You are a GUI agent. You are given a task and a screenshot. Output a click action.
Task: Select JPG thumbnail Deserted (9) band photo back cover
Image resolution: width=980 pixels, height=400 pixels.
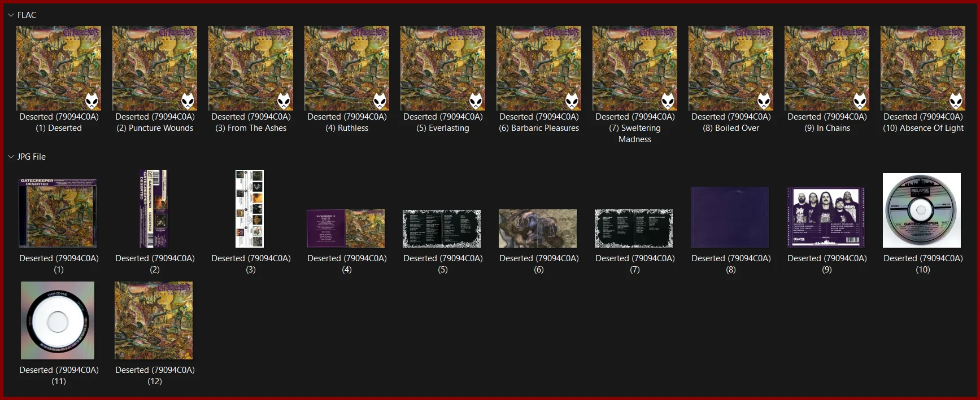coord(826,217)
